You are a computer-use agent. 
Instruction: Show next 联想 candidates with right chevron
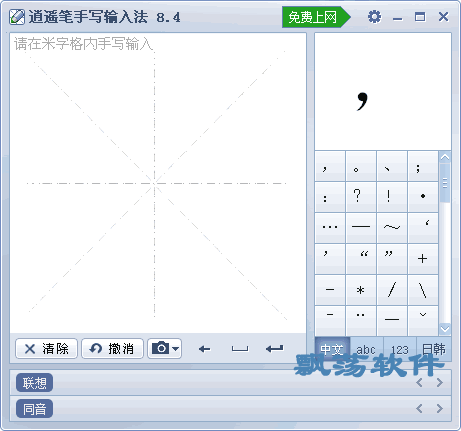point(440,382)
